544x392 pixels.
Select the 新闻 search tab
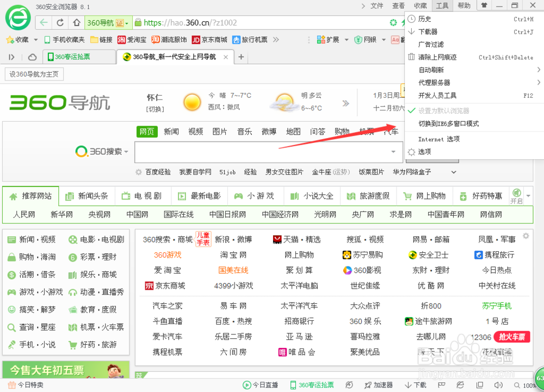tap(171, 132)
